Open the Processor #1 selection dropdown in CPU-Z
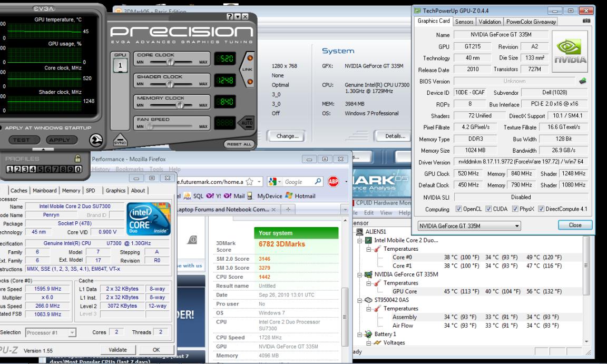This screenshot has height=364, width=607. pyautogui.click(x=51, y=333)
